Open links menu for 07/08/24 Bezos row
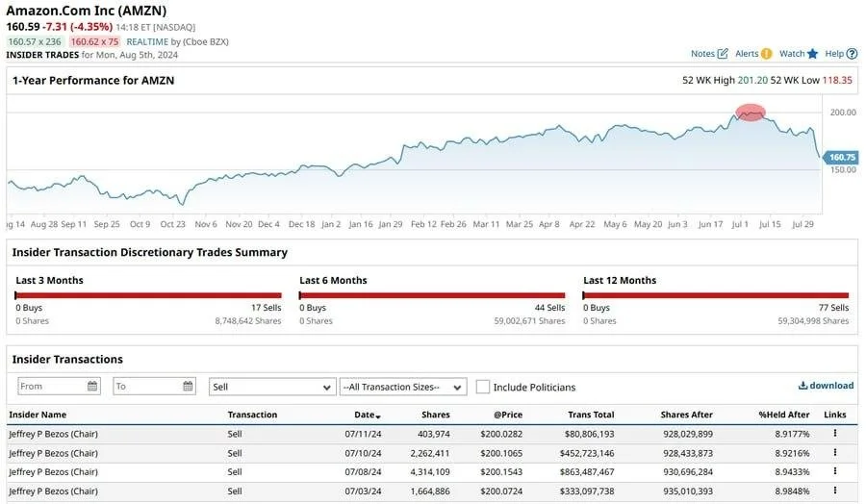The image size is (866, 504). click(834, 471)
